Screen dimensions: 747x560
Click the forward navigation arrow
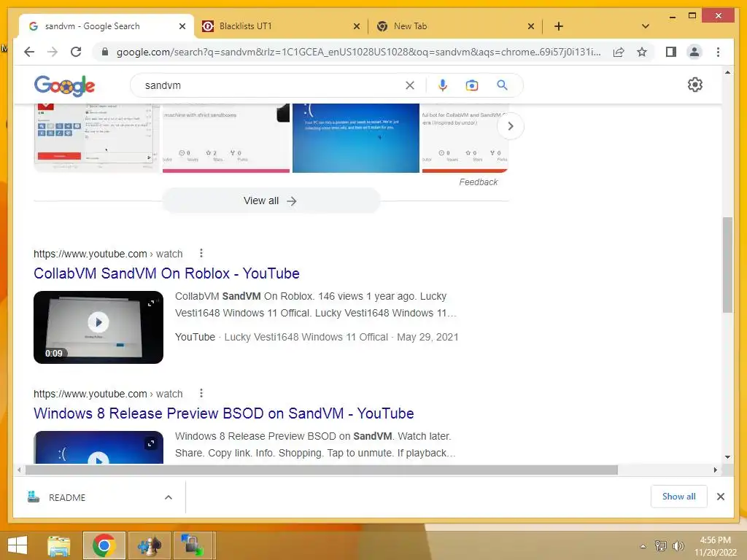pyautogui.click(x=53, y=52)
